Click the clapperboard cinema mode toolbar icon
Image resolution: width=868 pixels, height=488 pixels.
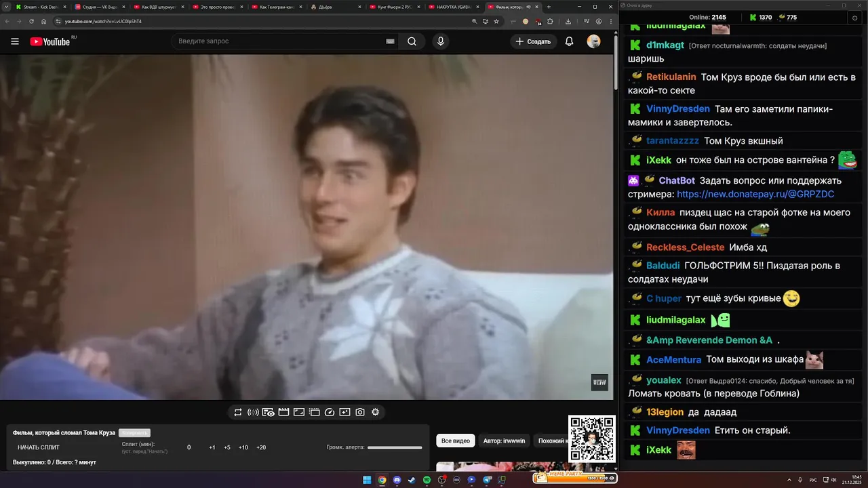(283, 412)
